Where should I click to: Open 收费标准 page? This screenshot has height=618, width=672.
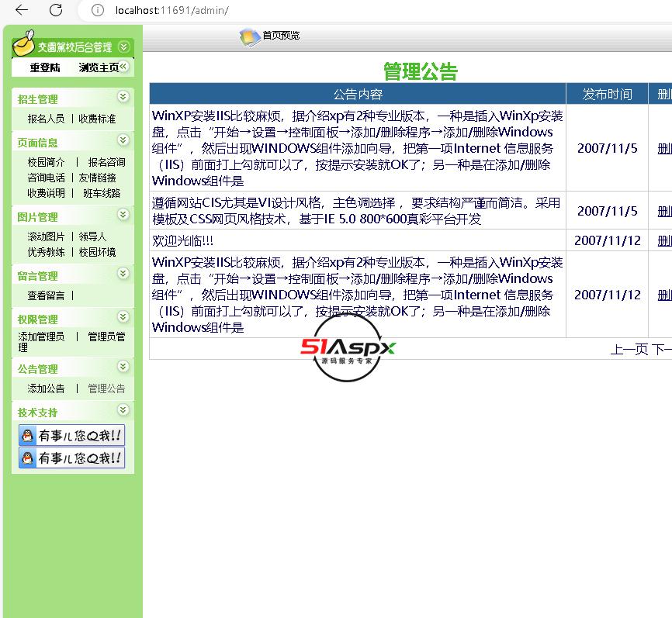[x=97, y=118]
